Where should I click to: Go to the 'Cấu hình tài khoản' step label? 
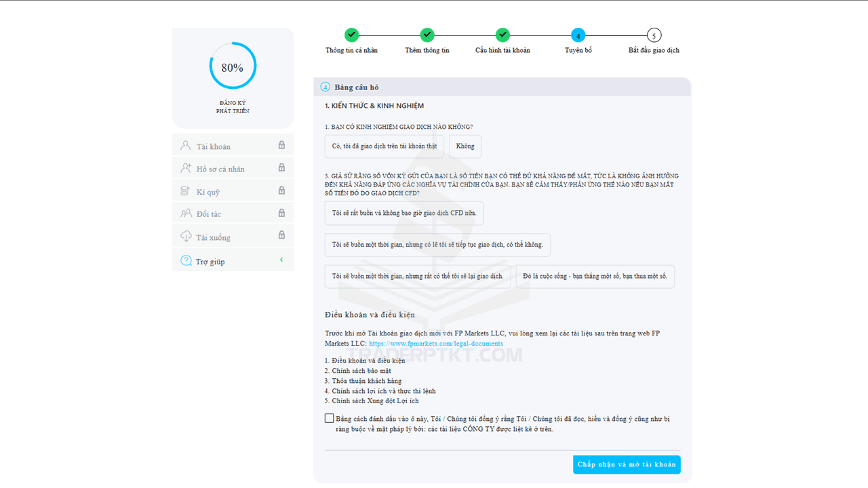[502, 50]
